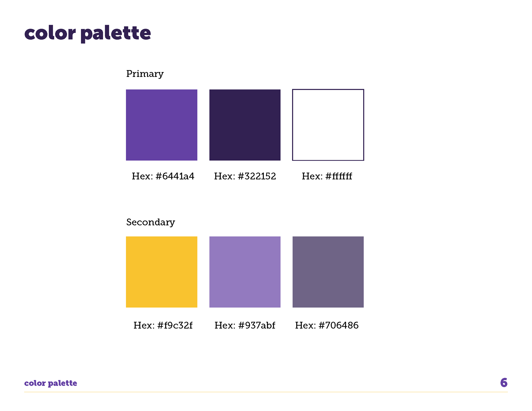532x411 pixels.
Task: Click page number 6 in footer
Action: click(504, 382)
